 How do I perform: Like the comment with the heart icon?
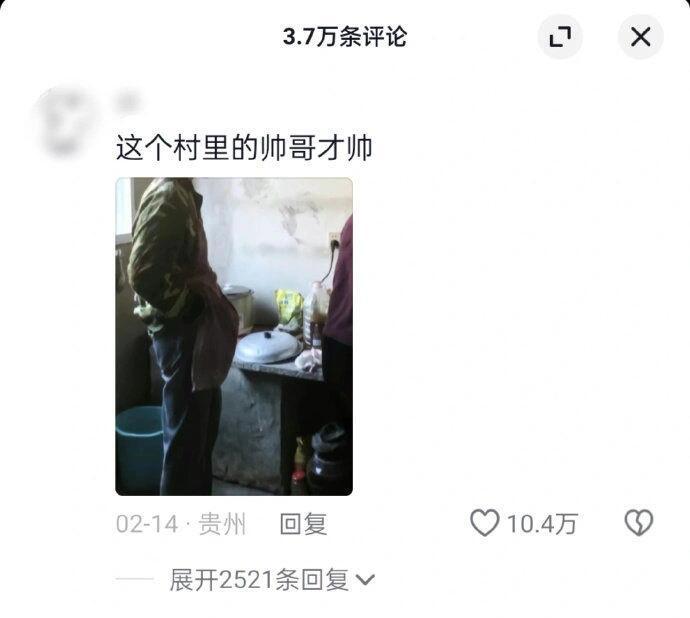point(484,523)
